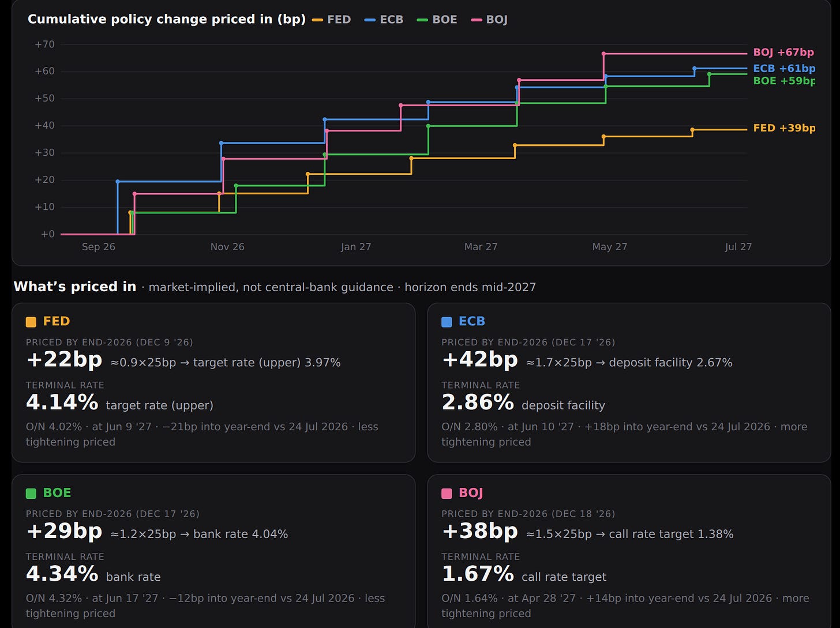Select the chart title 'Cumulative policy change priced in (bp)'
840x628 pixels.
(167, 20)
